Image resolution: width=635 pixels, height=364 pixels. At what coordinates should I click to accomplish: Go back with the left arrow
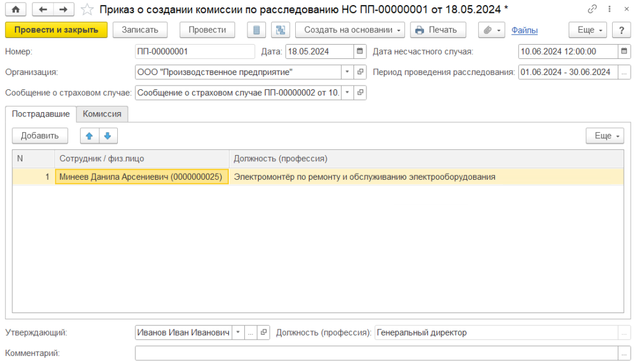pyautogui.click(x=42, y=9)
